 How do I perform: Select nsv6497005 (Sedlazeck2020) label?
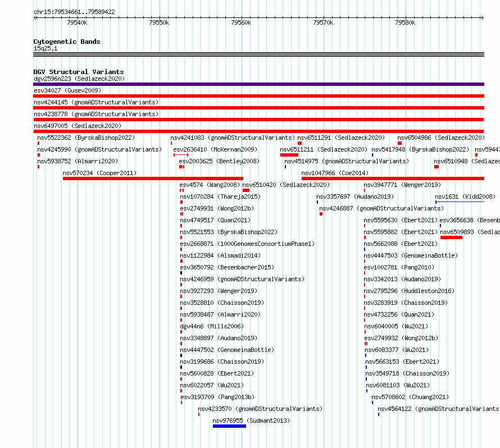pos(78,126)
